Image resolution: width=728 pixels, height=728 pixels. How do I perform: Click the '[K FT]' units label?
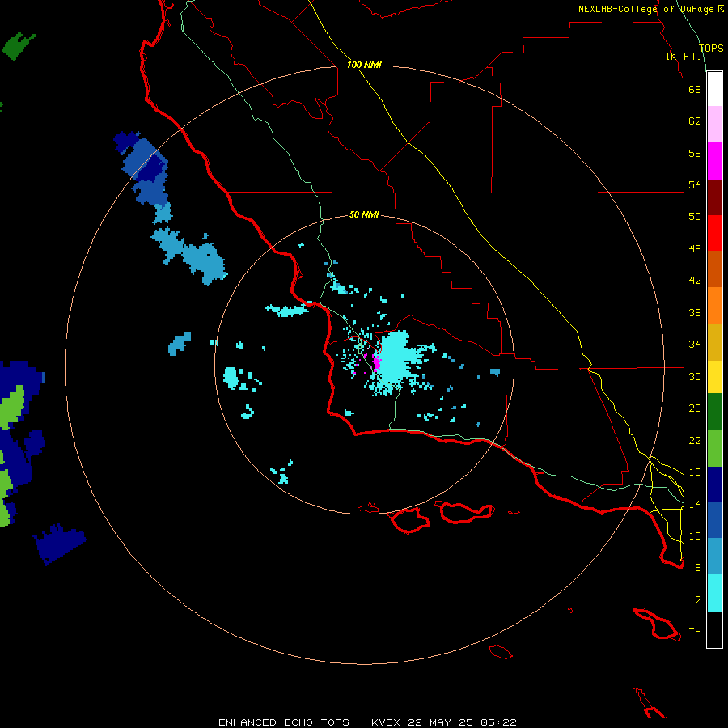click(684, 56)
